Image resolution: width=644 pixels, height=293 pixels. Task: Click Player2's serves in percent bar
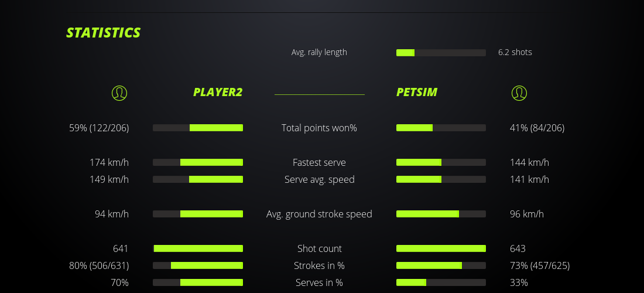(x=198, y=282)
